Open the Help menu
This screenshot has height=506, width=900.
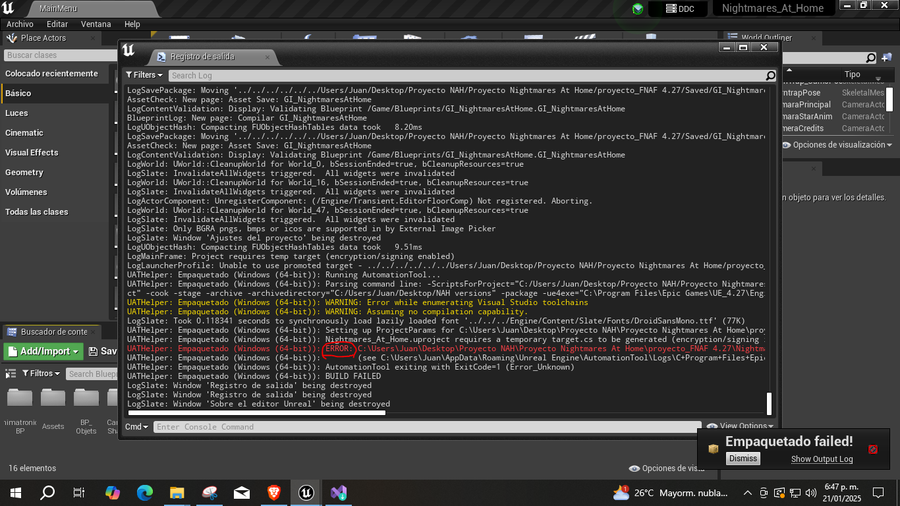coord(132,24)
